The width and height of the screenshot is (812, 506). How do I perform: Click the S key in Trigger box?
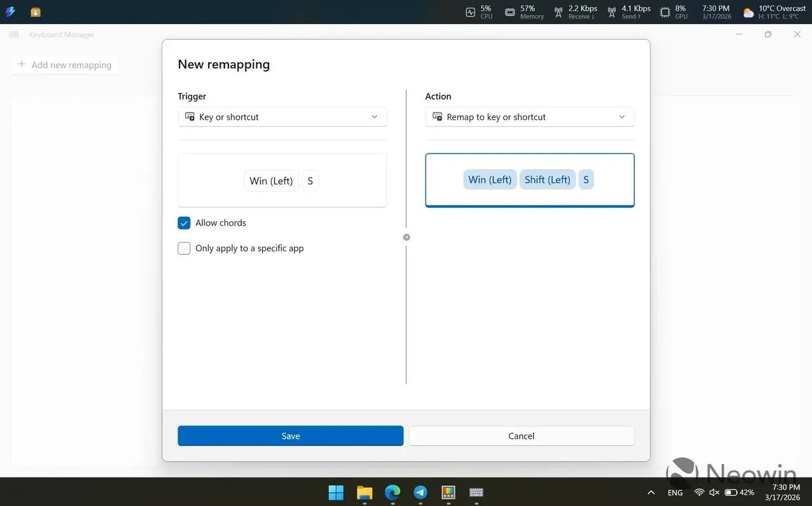310,181
